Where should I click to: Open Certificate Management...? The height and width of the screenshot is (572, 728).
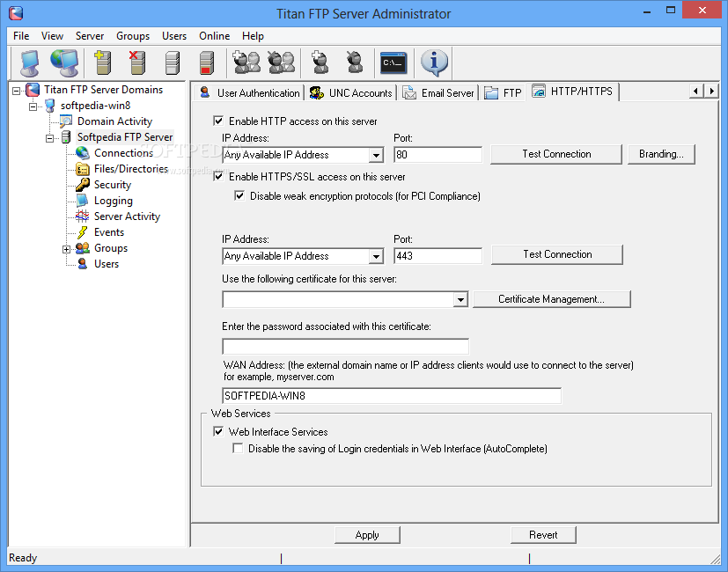coord(552,299)
